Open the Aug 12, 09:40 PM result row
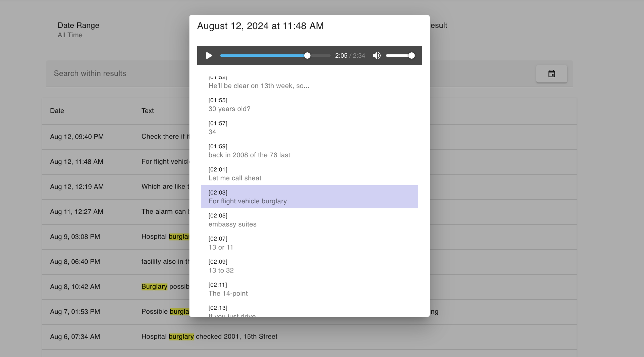This screenshot has width=644, height=357. (x=77, y=137)
